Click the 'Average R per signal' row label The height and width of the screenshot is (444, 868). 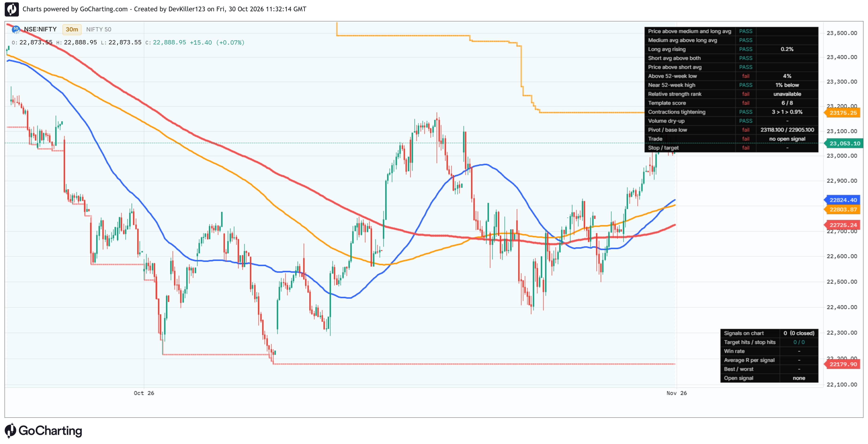click(749, 360)
